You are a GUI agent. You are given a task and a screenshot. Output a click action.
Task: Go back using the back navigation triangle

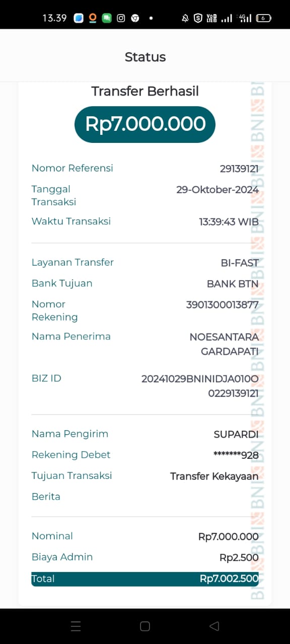tap(214, 626)
